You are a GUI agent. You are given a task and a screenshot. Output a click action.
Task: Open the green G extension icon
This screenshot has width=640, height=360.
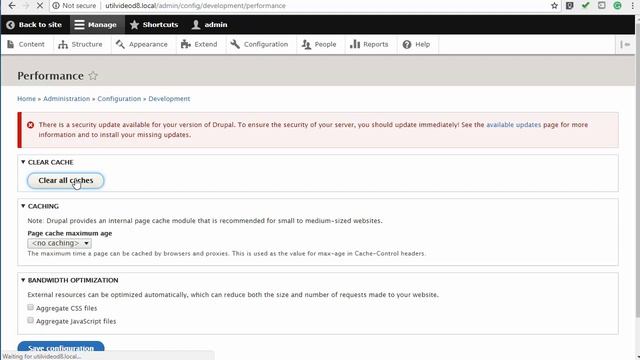pos(617,6)
